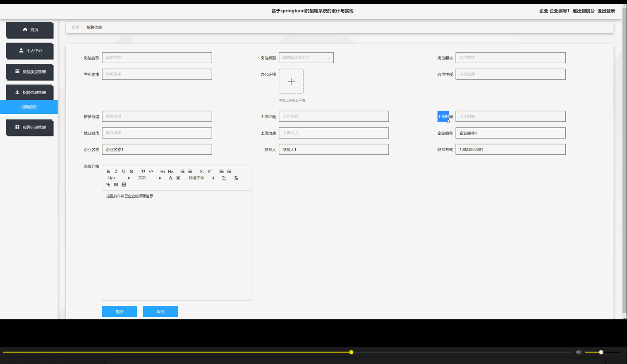
Task: Click into the 岗位介绍 rich text area
Action: pyautogui.click(x=177, y=245)
